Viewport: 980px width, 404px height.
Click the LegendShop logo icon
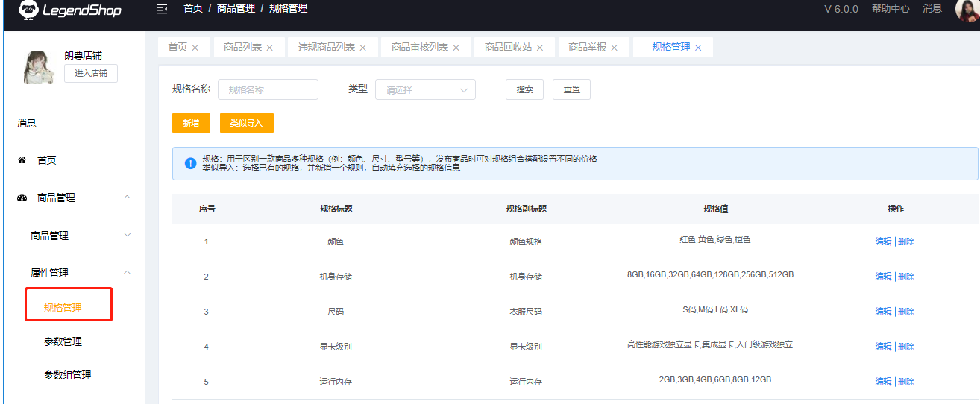[28, 10]
